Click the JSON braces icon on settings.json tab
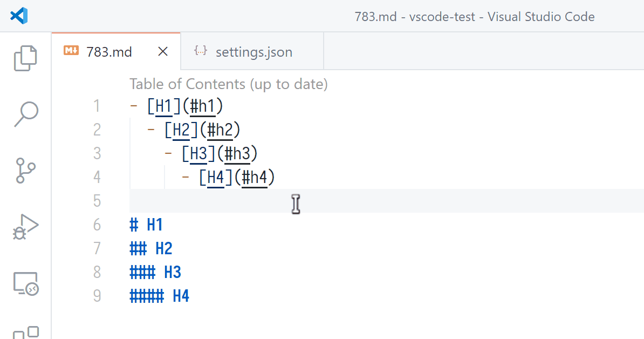This screenshot has height=339, width=644. coord(200,51)
